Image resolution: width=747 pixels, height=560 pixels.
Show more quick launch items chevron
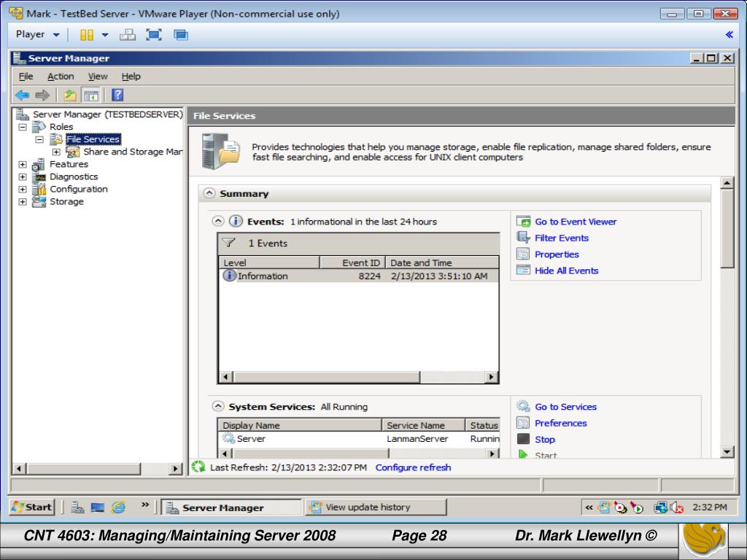[145, 505]
